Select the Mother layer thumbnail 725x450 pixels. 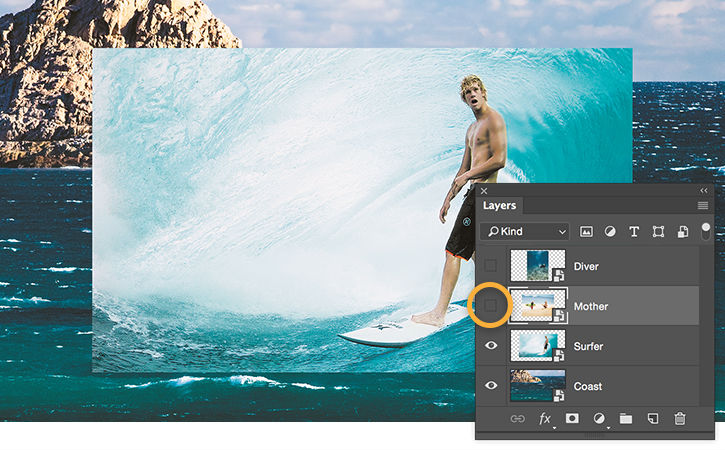[x=538, y=305]
